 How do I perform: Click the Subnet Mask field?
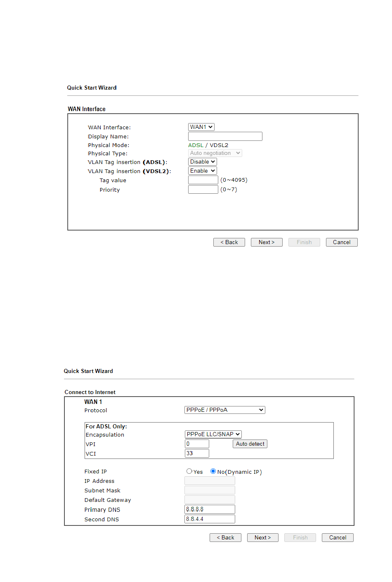[210, 490]
